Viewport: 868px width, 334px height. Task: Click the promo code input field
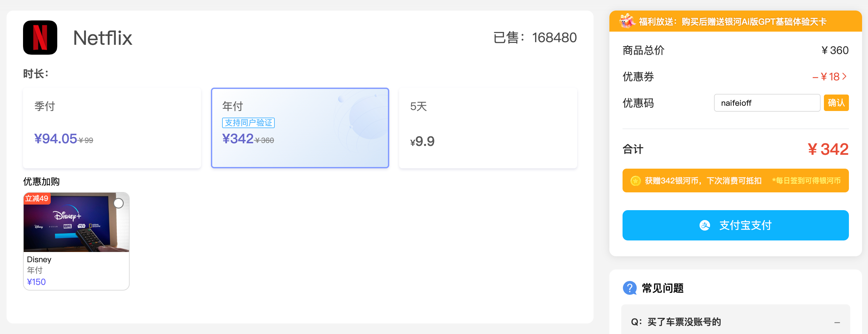coord(767,103)
